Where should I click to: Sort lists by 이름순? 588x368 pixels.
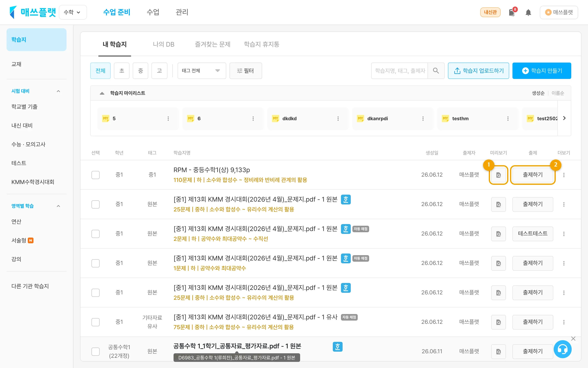pos(558,93)
